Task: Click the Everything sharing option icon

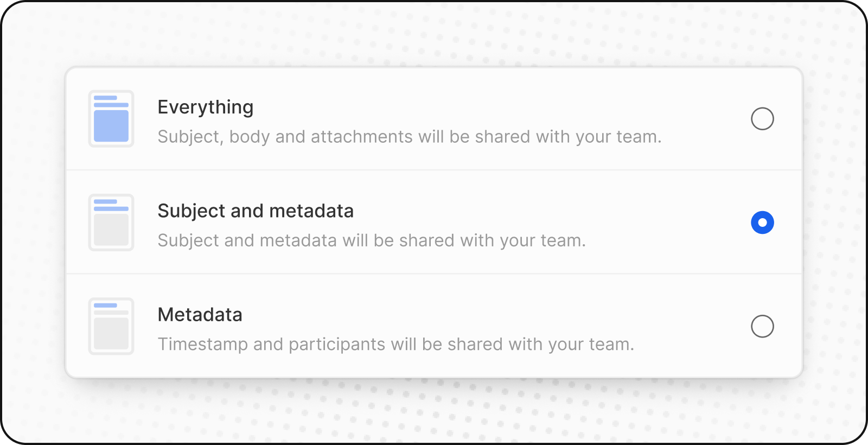Action: (111, 118)
